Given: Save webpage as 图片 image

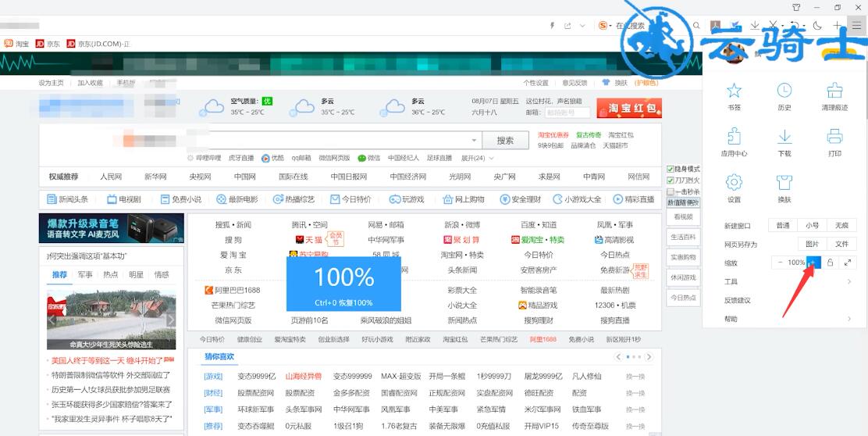Looking at the screenshot, I should [x=812, y=244].
